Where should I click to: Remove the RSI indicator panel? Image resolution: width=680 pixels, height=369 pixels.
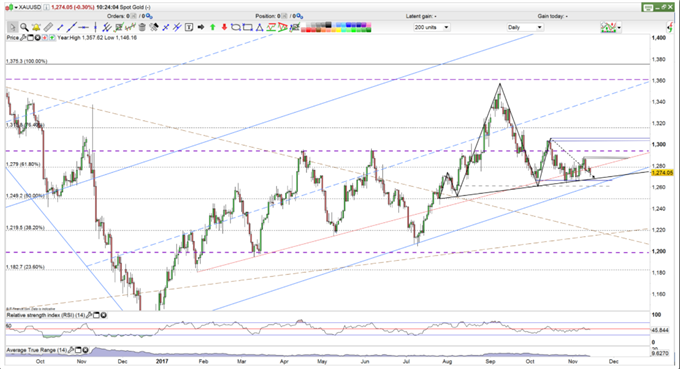(104, 315)
